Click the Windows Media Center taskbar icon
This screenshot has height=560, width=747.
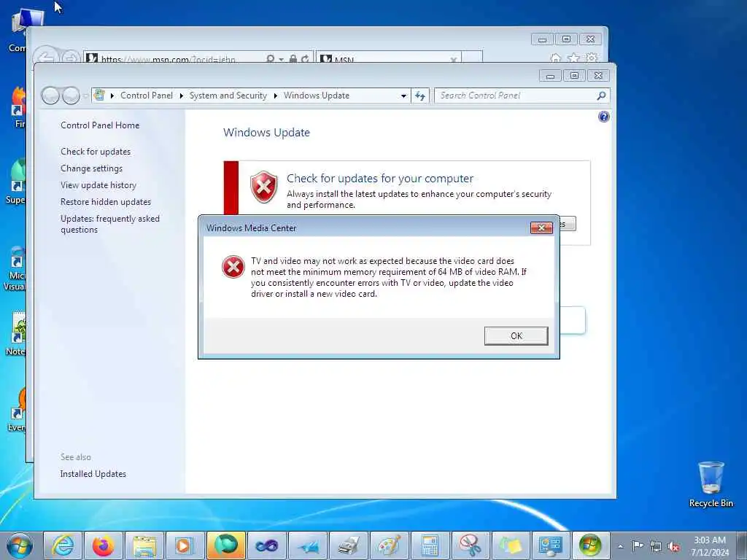[x=591, y=545]
